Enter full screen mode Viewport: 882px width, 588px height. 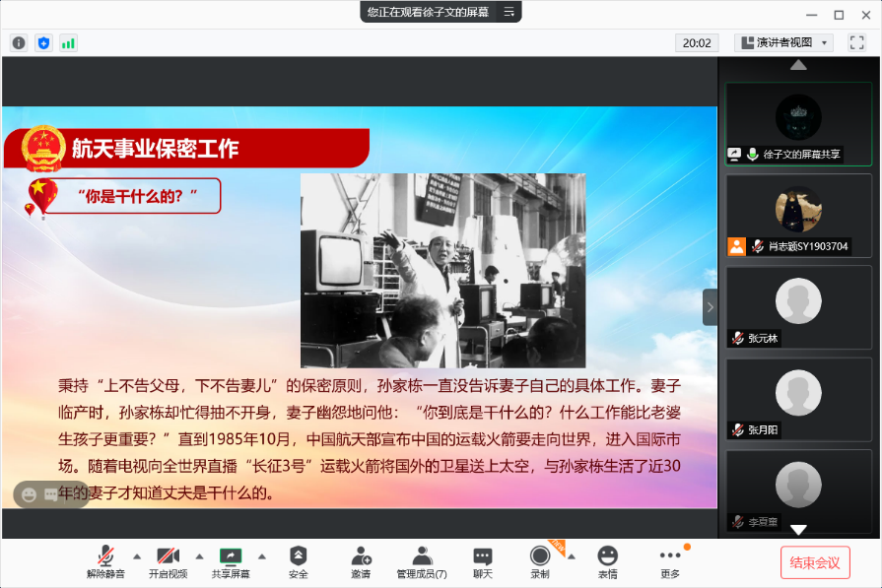coord(856,42)
